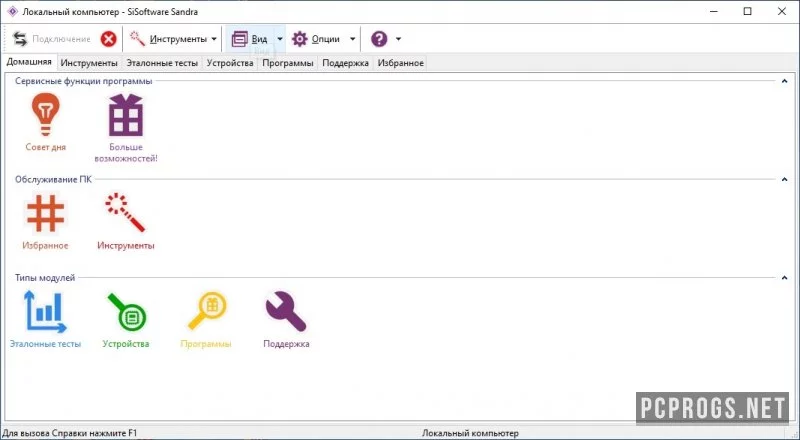Click status bar text Для вызова Справки нажмите F1
This screenshot has height=440, width=800.
(x=70, y=433)
